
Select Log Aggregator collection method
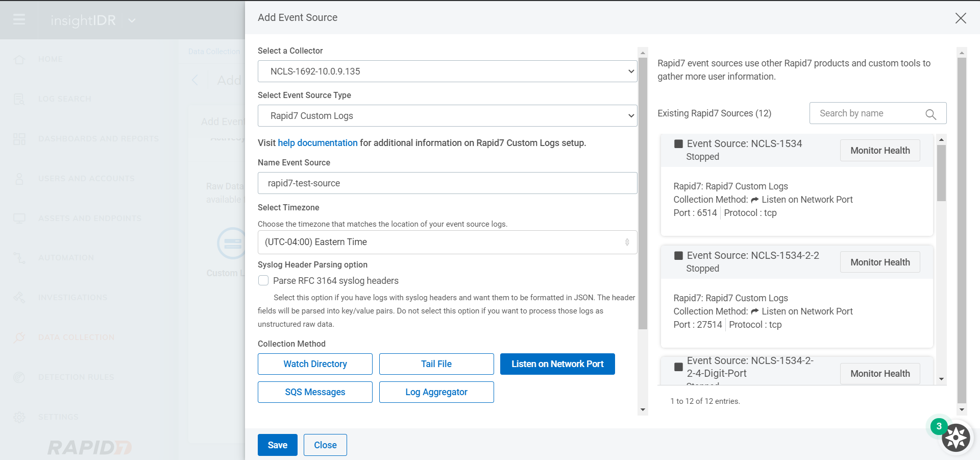tap(436, 392)
